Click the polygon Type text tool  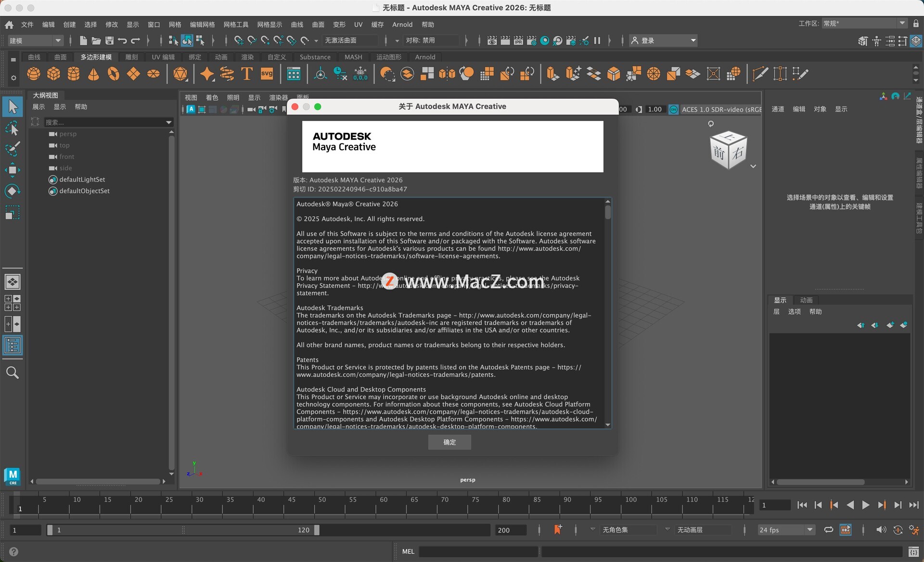click(247, 74)
